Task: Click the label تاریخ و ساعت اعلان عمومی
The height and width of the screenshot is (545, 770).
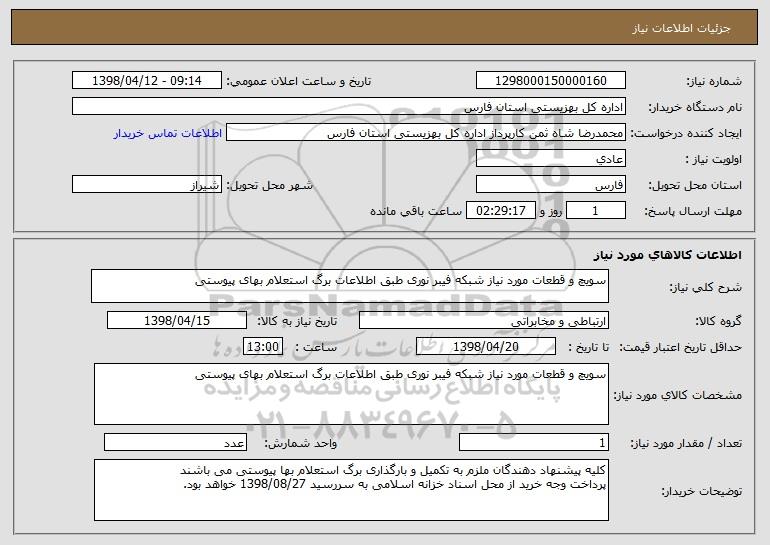Action: pos(299,82)
